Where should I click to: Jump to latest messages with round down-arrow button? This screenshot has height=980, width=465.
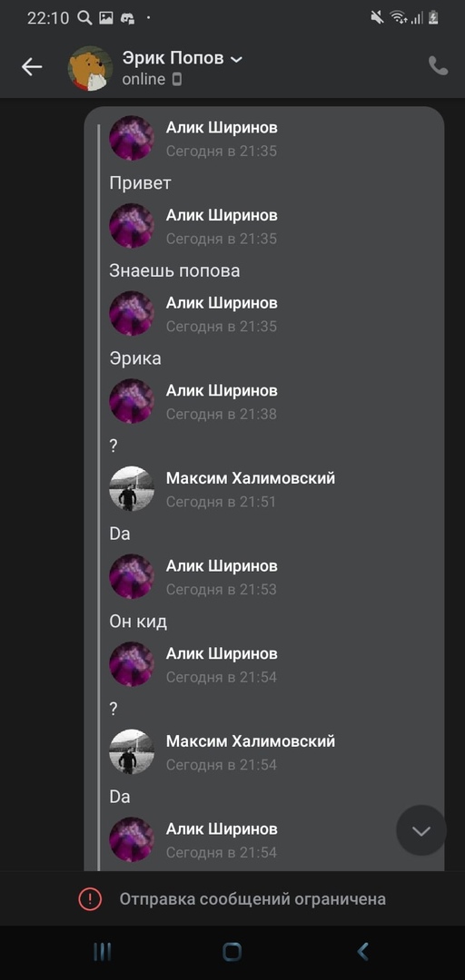[421, 830]
